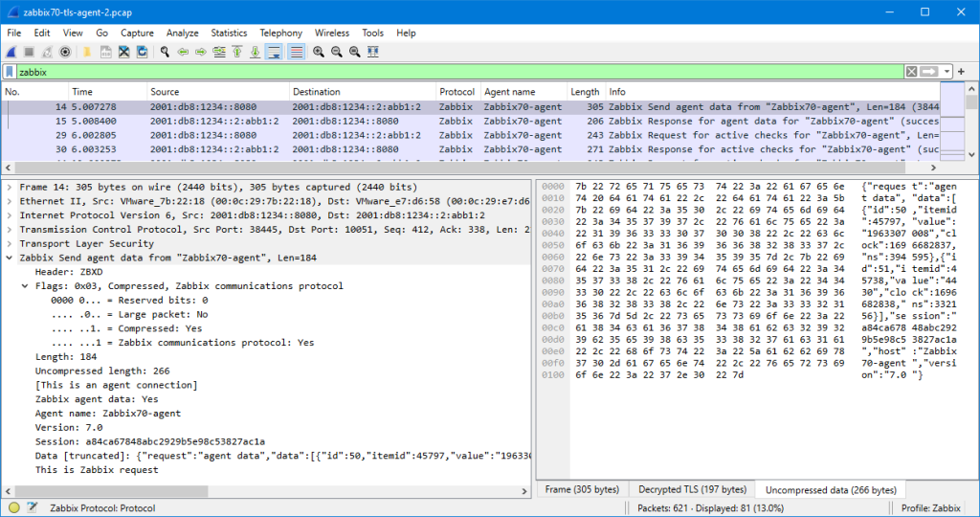Go to the first packet

click(237, 52)
